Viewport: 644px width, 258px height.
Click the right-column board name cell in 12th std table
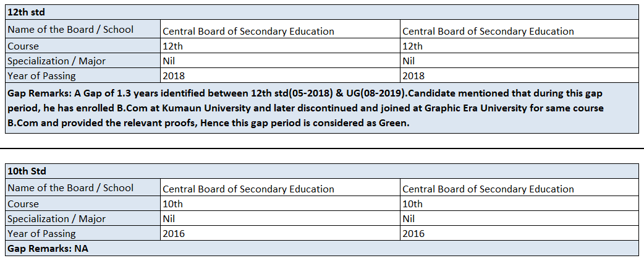pos(488,31)
